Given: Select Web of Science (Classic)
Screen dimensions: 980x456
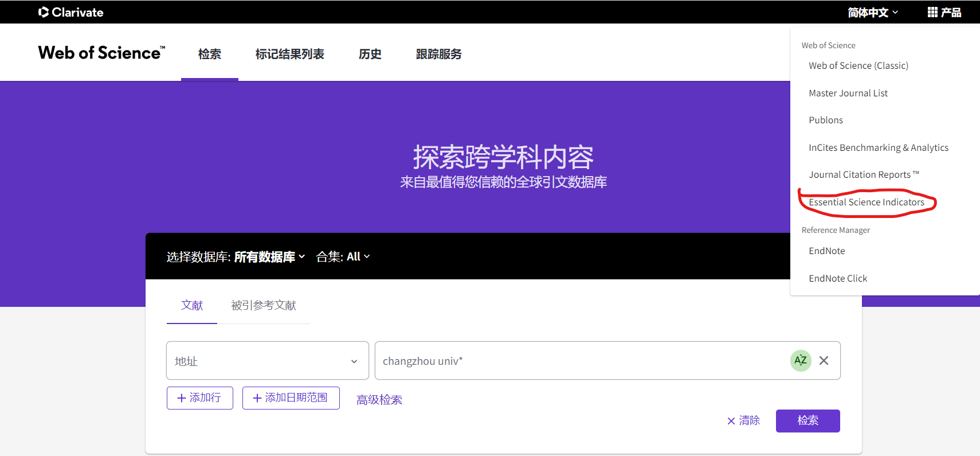Looking at the screenshot, I should click(x=859, y=65).
